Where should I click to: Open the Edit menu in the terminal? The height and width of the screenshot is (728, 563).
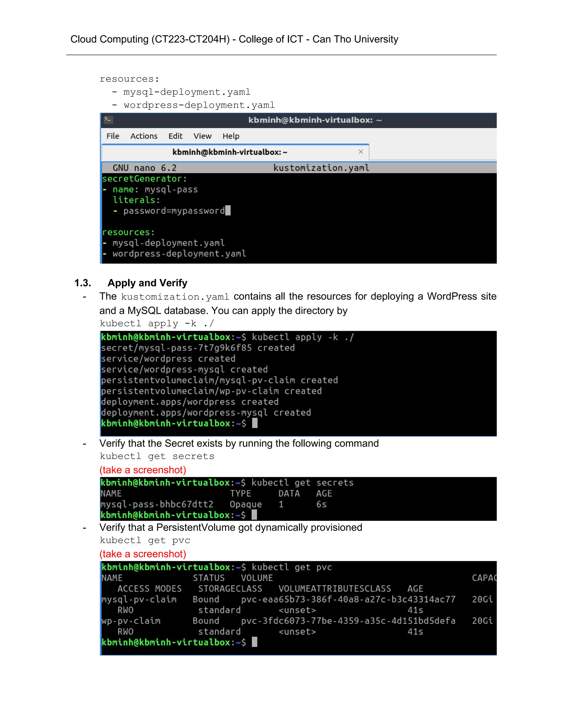point(175,136)
